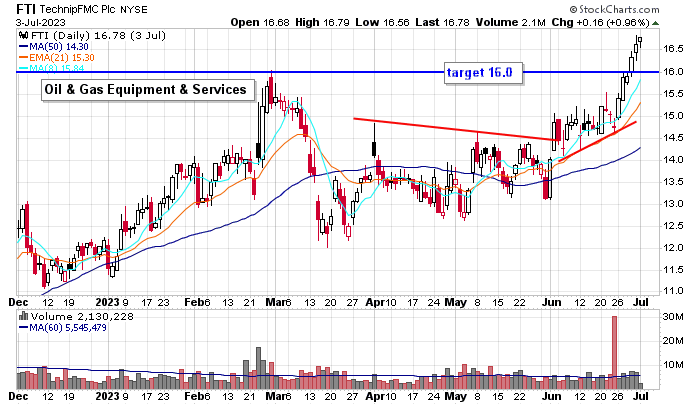Click May on the volume panel date axis
The width and height of the screenshot is (700, 405).
point(456,396)
